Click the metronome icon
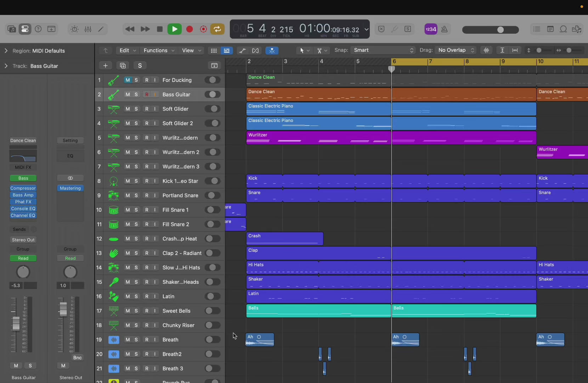 (x=445, y=29)
